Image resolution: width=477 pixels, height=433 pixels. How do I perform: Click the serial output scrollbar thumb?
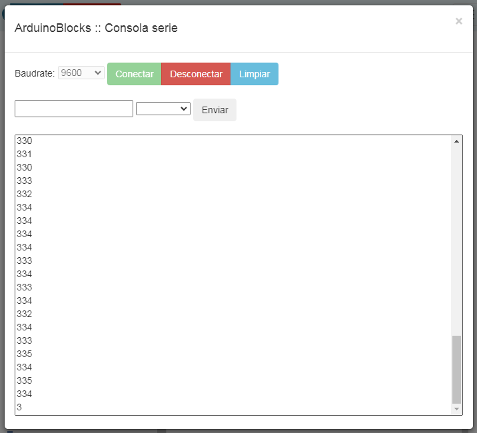pyautogui.click(x=456, y=370)
